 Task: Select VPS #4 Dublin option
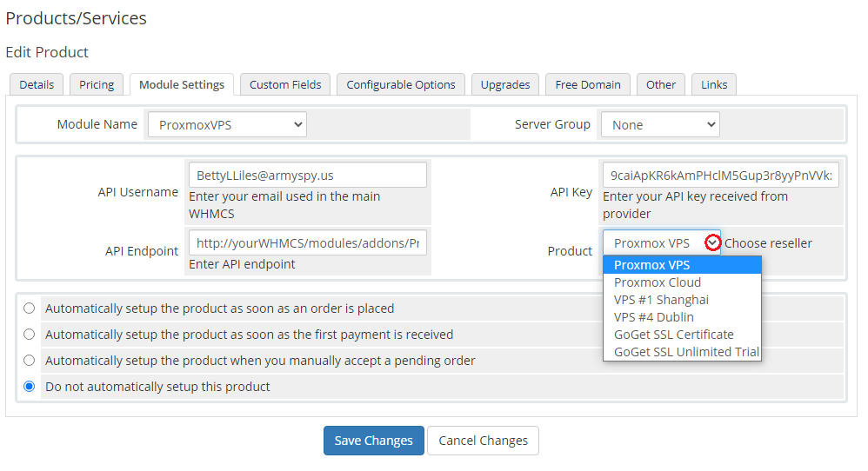(682, 317)
